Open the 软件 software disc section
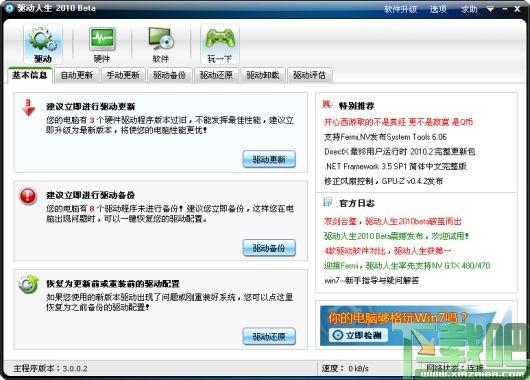This screenshot has height=380, width=530. 161,44
